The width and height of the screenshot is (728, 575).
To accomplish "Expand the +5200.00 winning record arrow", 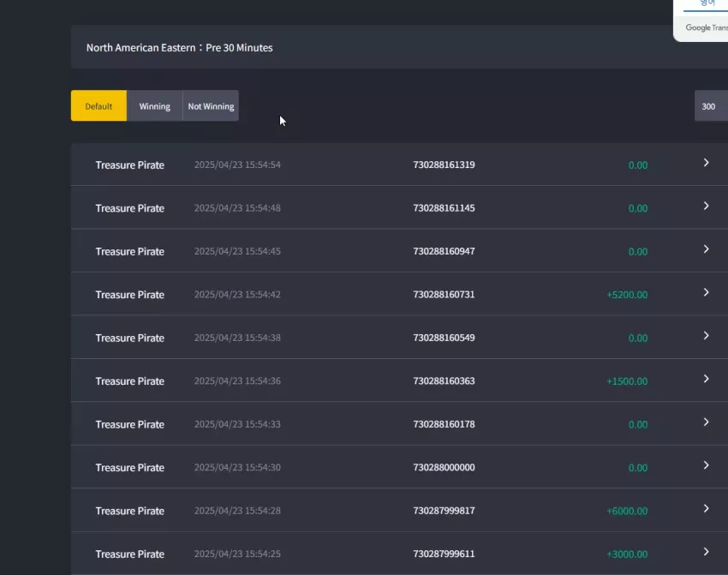I will 706,292.
